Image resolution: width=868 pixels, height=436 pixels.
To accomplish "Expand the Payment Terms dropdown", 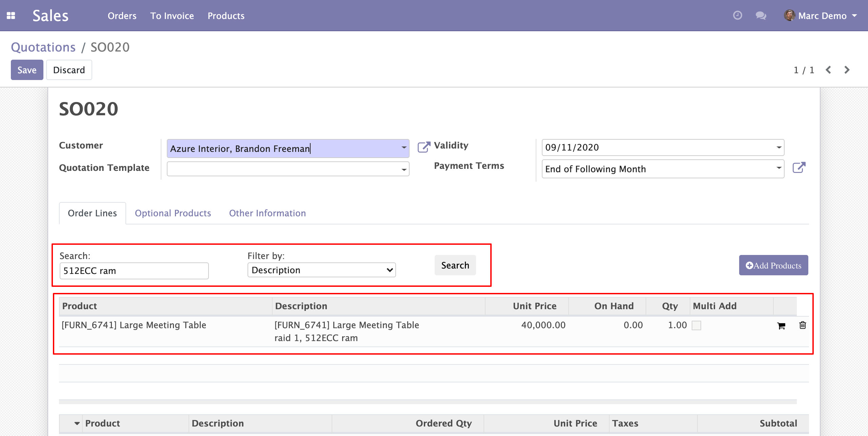I will coord(779,168).
